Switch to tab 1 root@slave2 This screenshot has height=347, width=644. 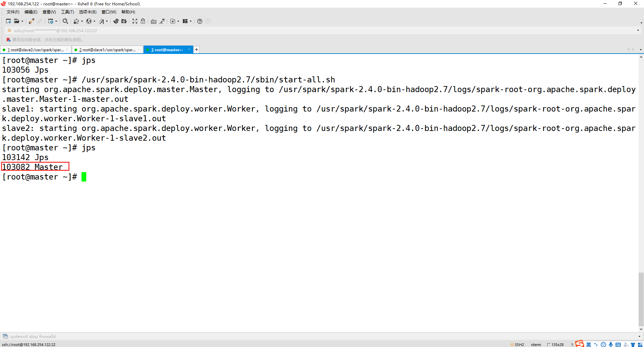click(35, 50)
